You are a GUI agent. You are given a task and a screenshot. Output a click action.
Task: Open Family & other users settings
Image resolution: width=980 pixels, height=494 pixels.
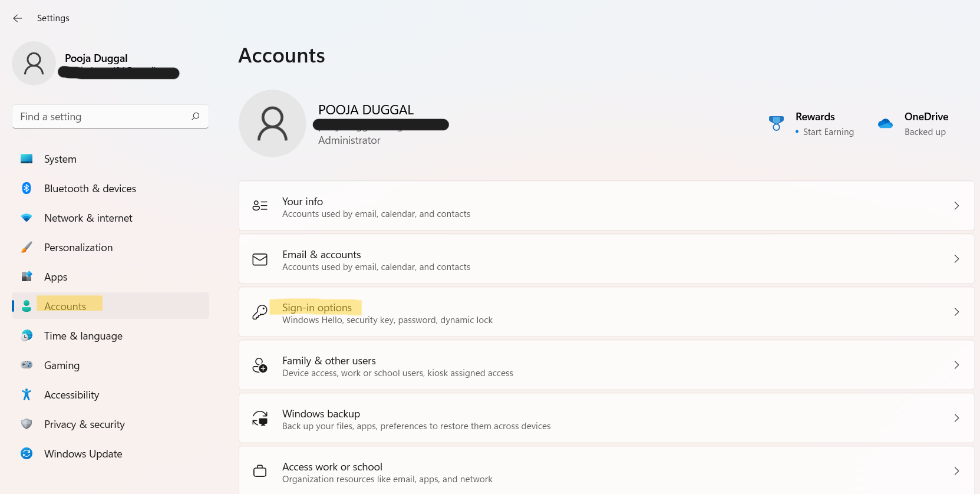click(x=329, y=361)
